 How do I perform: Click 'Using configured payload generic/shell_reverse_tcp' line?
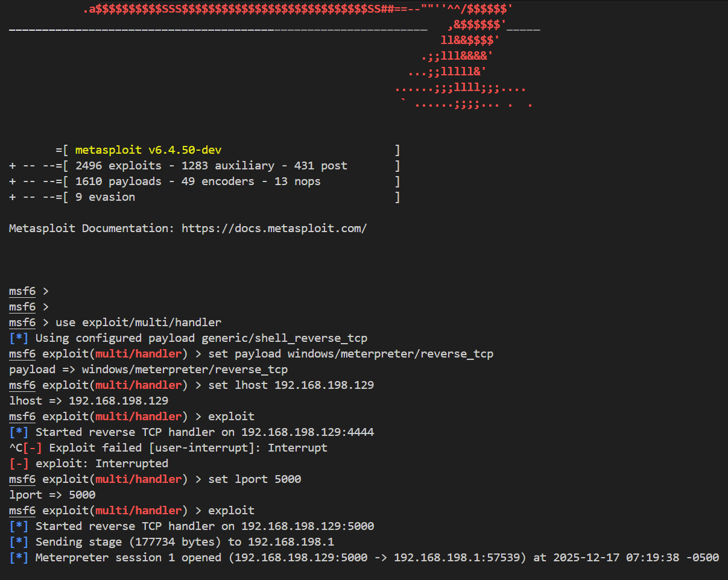188,338
